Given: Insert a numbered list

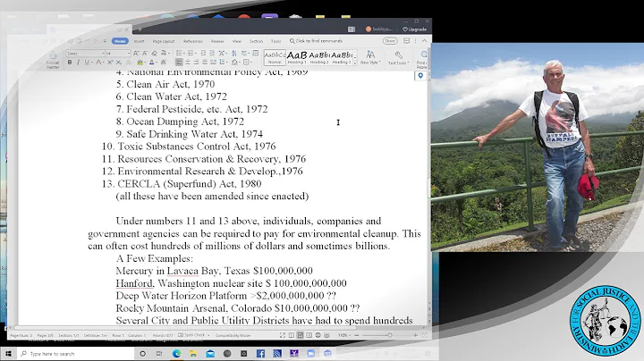Looking at the screenshot, I should [x=191, y=54].
